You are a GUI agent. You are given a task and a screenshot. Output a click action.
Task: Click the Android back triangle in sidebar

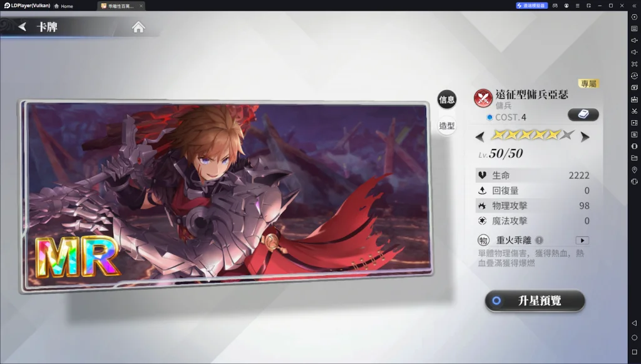pos(634,323)
